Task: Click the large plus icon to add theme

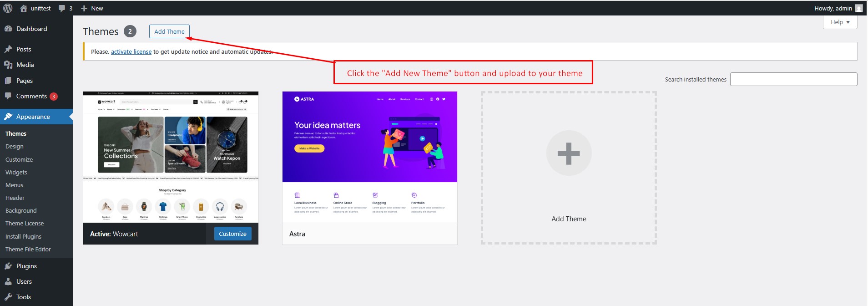Action: click(x=569, y=153)
